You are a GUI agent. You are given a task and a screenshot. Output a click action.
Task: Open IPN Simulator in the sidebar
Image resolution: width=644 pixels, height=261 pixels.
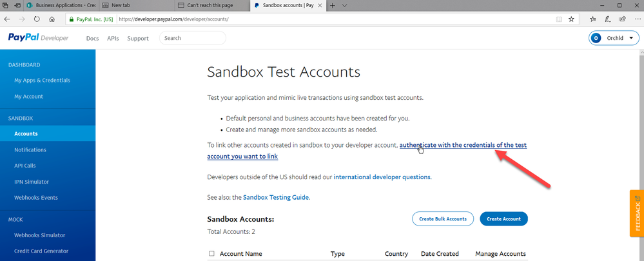click(x=31, y=182)
